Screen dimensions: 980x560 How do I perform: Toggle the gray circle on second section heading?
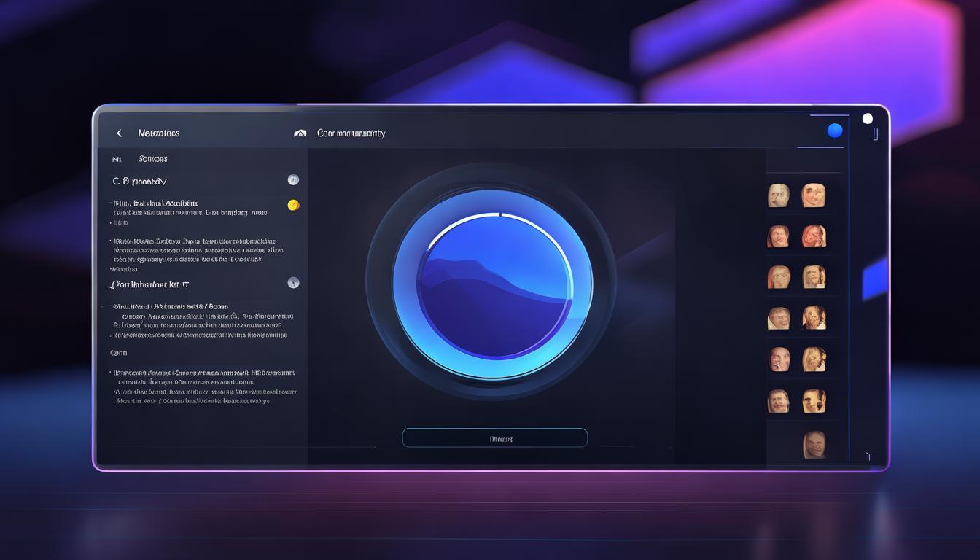293,283
